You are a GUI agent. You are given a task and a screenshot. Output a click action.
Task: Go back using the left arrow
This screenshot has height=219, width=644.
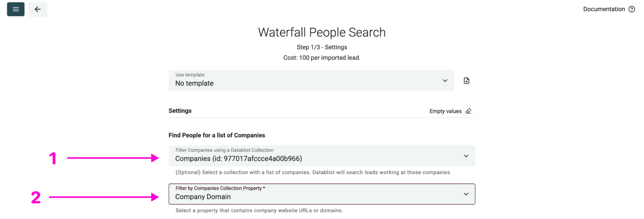(38, 9)
